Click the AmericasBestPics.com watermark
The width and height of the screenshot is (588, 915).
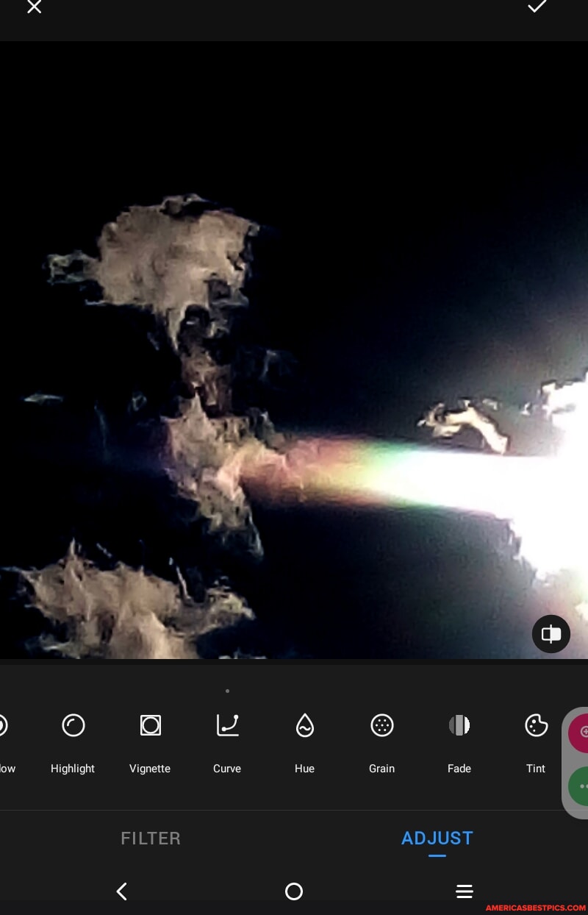536,908
